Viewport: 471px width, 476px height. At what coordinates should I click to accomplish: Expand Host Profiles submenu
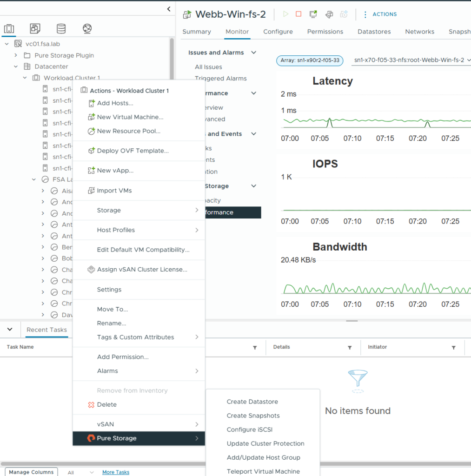coord(139,230)
